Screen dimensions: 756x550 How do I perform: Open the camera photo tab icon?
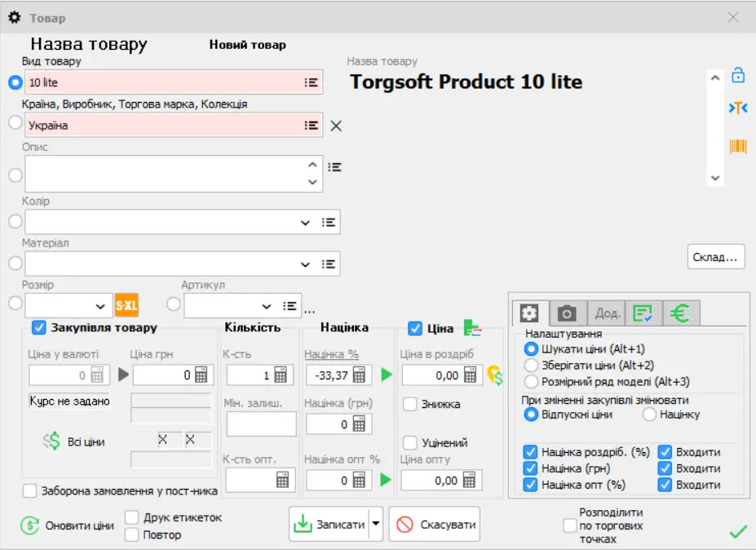(568, 312)
